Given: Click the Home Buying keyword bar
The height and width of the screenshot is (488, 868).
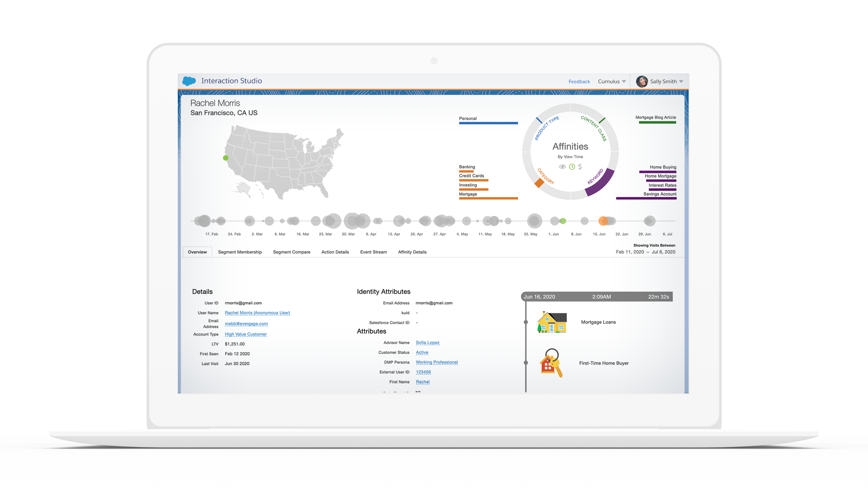Looking at the screenshot, I should tap(658, 172).
